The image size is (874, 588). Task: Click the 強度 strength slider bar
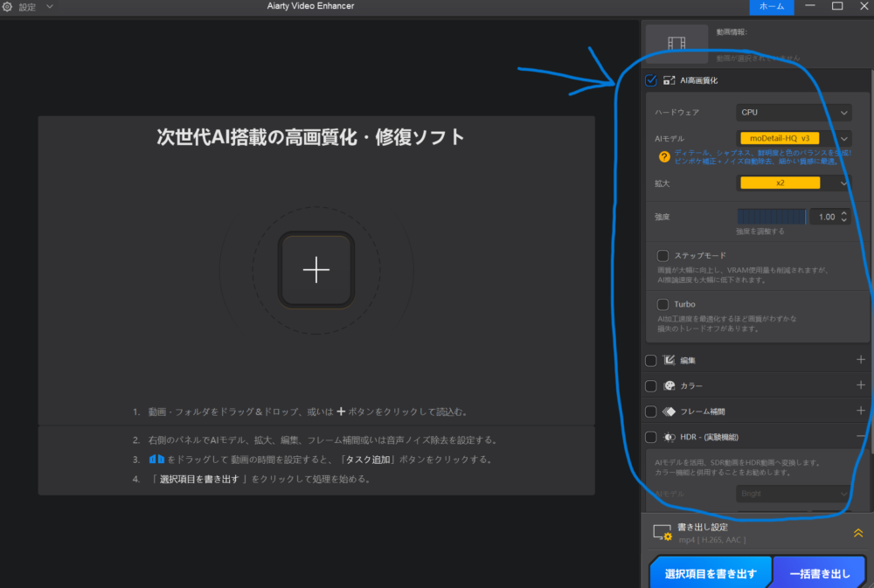coord(772,216)
